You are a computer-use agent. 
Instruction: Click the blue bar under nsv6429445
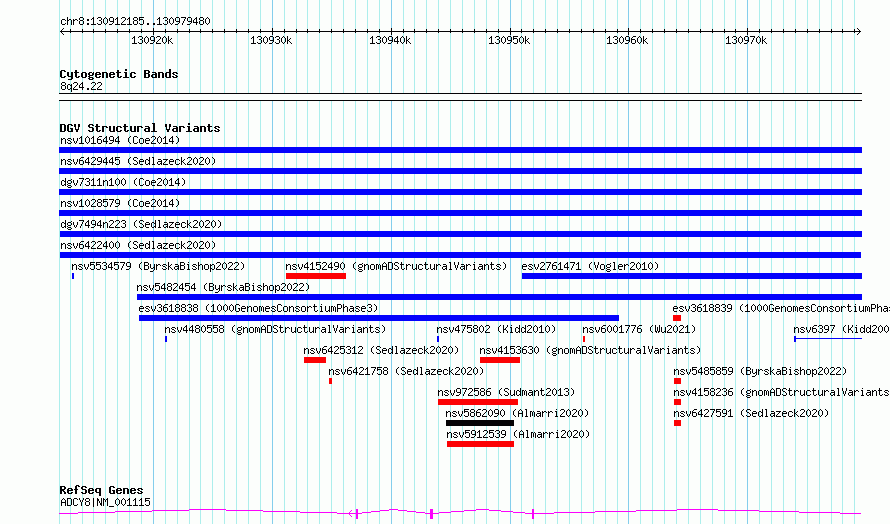[460, 171]
